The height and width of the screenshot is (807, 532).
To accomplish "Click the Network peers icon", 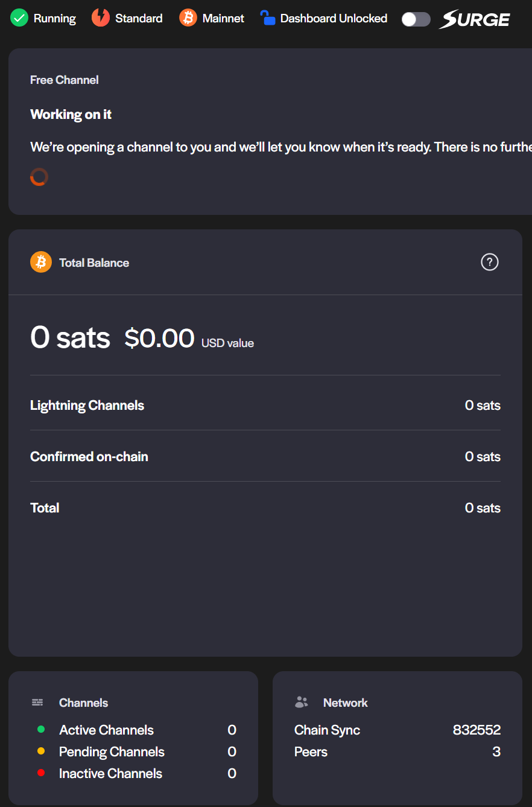I will (x=302, y=702).
